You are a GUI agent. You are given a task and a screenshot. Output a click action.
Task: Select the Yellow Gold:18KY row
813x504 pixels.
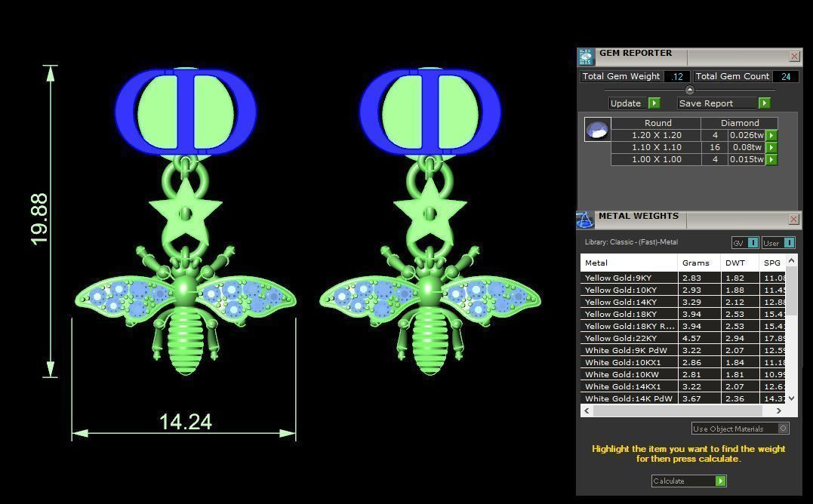[x=683, y=314]
